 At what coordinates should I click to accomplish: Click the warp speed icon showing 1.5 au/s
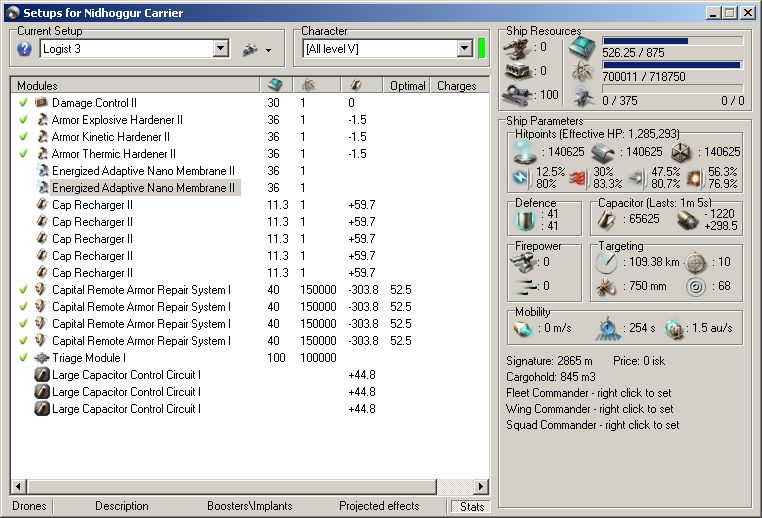[674, 328]
